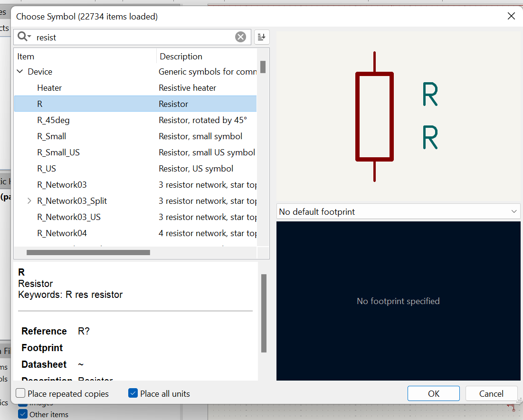This screenshot has height=420, width=523.
Task: Toggle the recently-used sorting icon beside search
Action: click(262, 37)
